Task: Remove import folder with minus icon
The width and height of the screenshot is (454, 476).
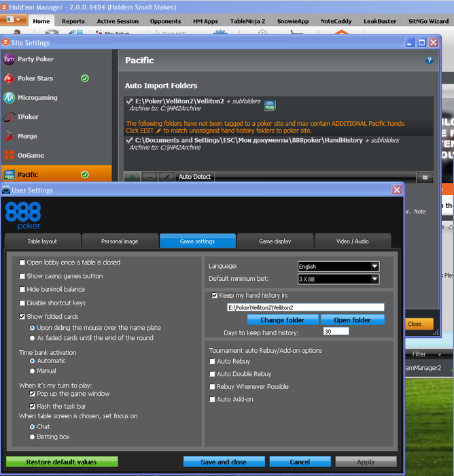Action: pos(150,177)
